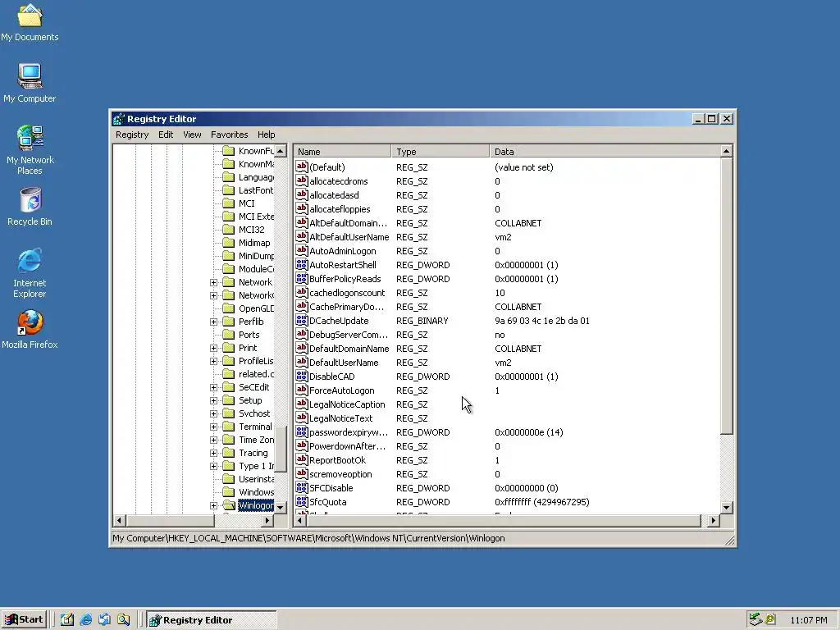840x630 pixels.
Task: Select the ForceAutoLogon string value icon
Action: coord(302,390)
